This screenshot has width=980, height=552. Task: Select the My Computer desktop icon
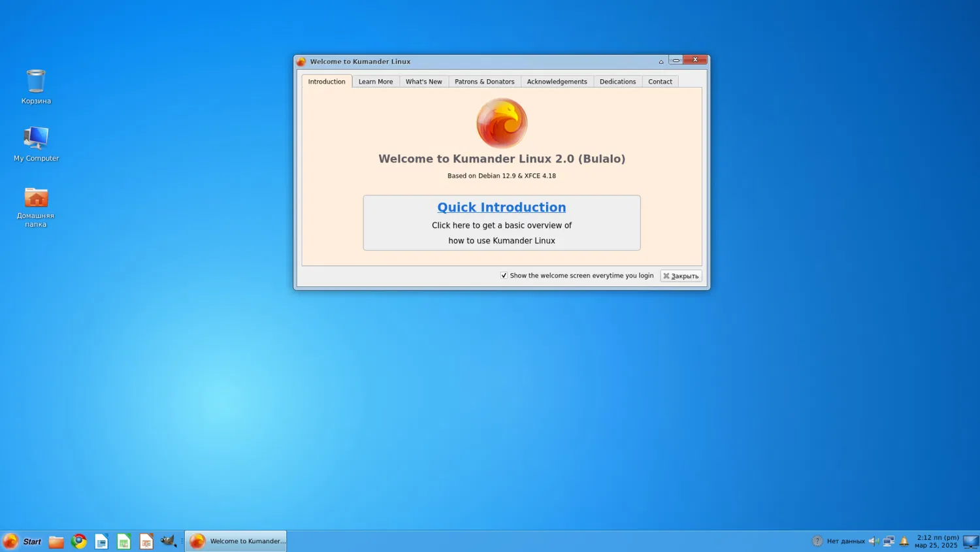[x=36, y=144]
